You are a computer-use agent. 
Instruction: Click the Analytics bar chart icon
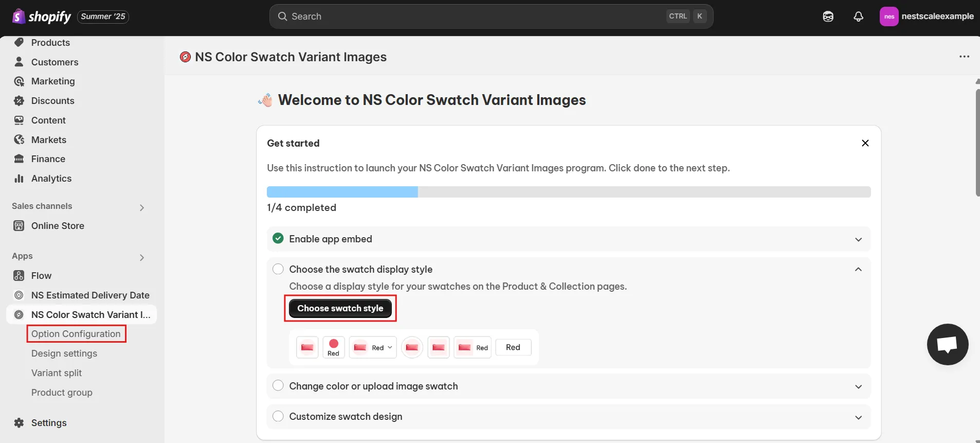click(x=19, y=179)
